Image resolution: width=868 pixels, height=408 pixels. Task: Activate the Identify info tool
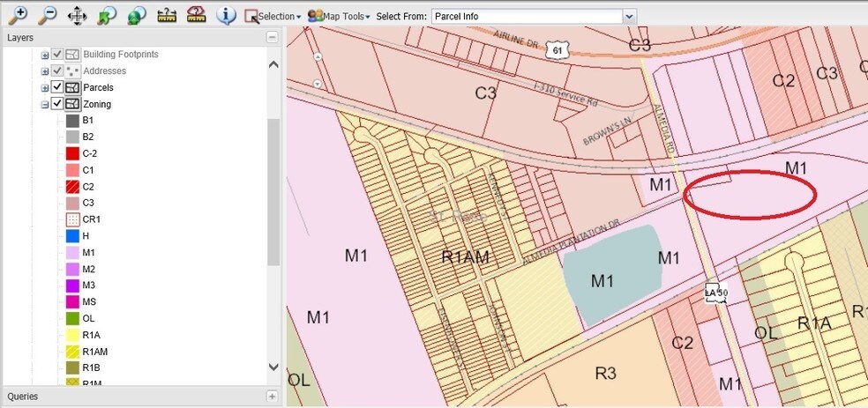[x=227, y=15]
